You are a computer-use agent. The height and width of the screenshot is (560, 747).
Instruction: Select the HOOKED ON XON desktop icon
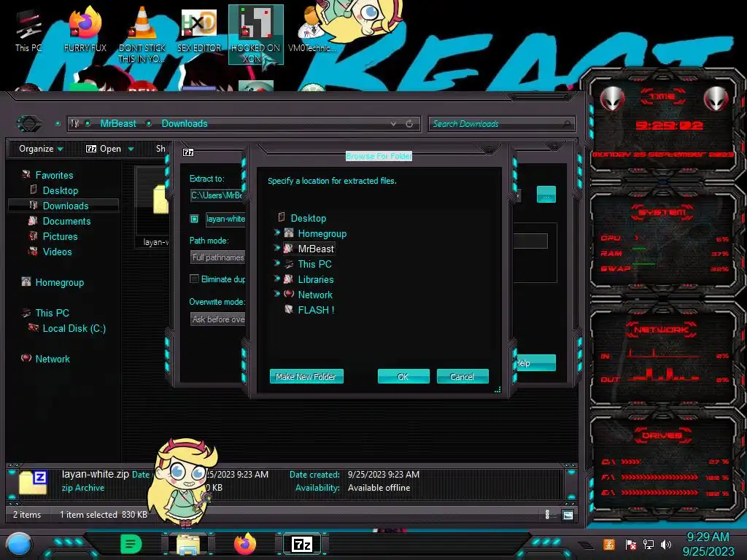[256, 34]
